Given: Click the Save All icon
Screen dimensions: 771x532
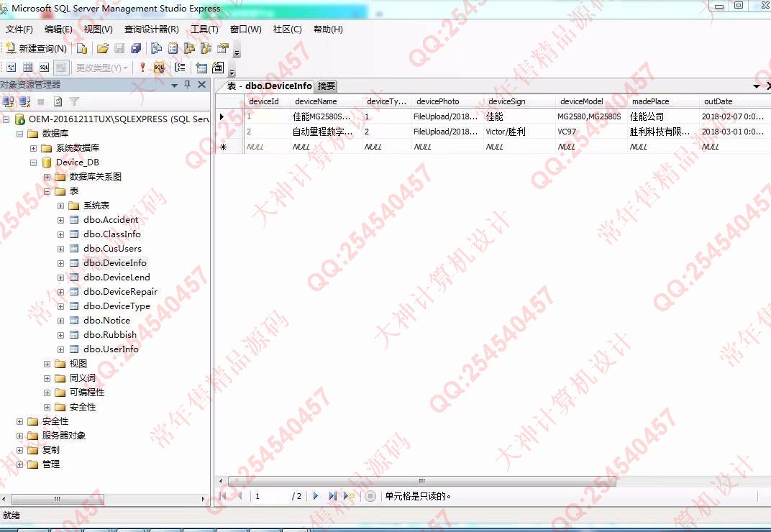Looking at the screenshot, I should coord(136,48).
